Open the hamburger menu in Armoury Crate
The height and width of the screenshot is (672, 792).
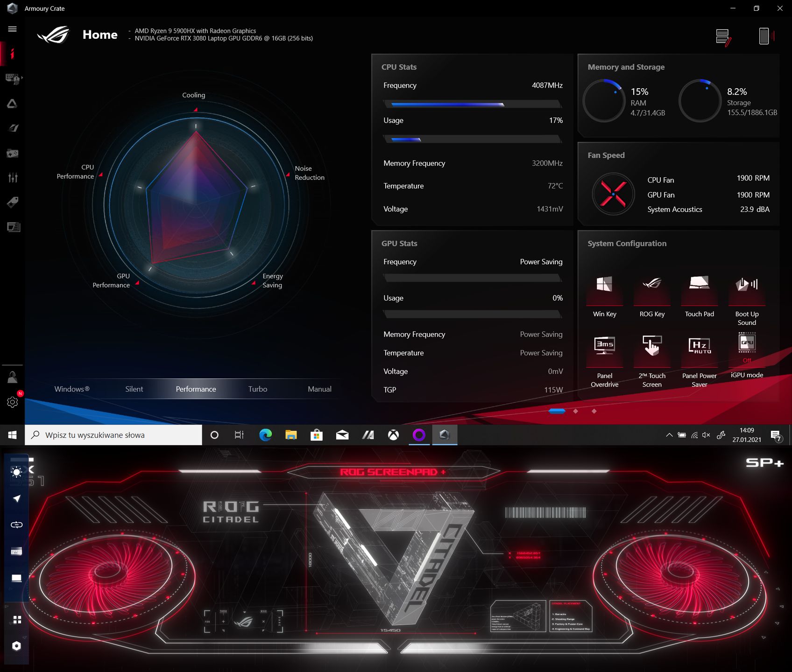pyautogui.click(x=13, y=29)
